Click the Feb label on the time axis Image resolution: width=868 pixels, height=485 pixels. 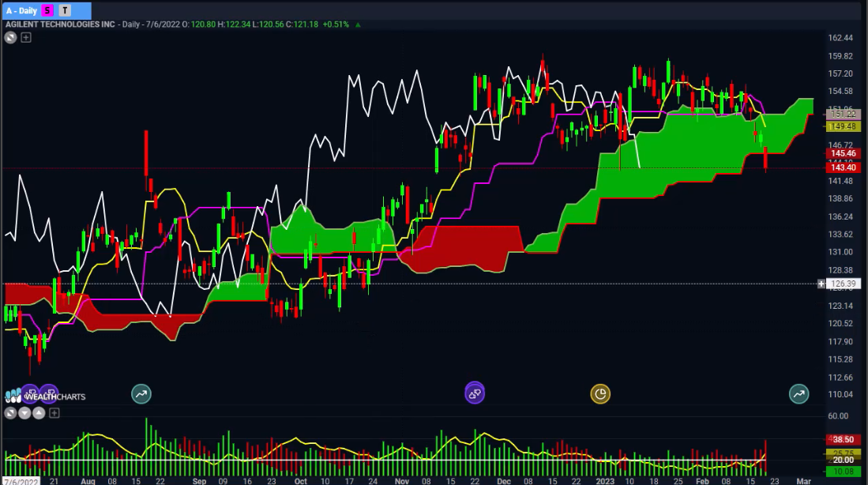[x=702, y=481]
